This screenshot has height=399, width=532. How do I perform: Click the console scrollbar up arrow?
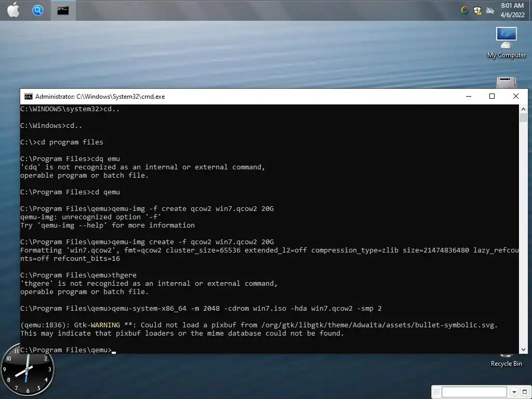point(523,109)
